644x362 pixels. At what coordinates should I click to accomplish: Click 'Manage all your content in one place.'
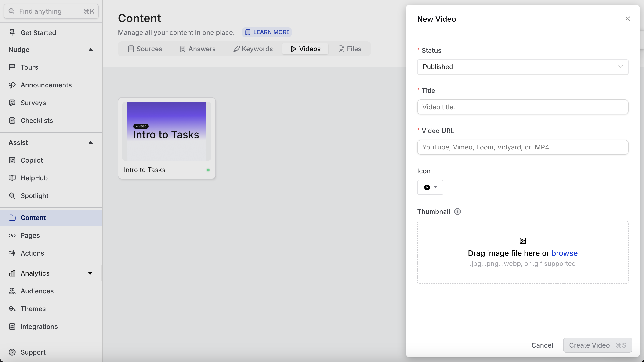(x=176, y=32)
